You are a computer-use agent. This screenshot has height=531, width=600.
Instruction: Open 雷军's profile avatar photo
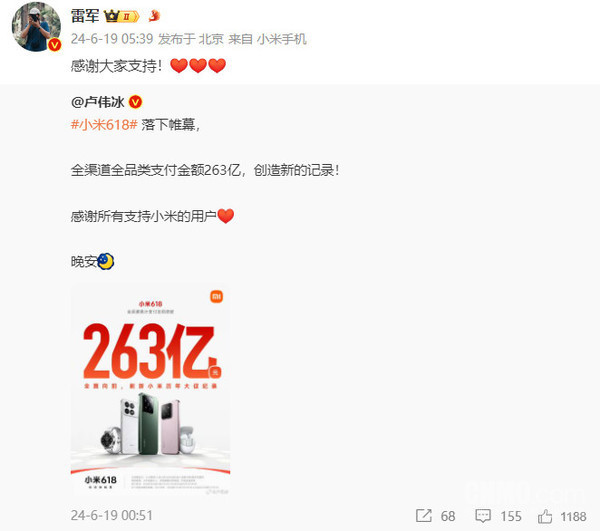(36, 26)
